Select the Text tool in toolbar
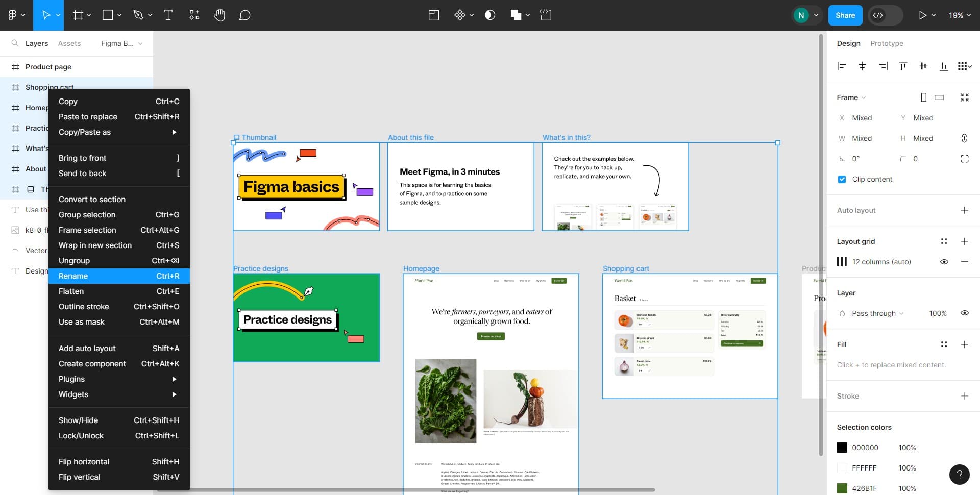980x495 pixels. point(168,15)
